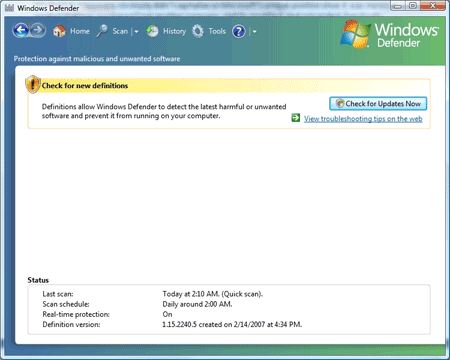Select the 'Real-time protection:' label
The width and height of the screenshot is (450, 360).
(x=76, y=314)
